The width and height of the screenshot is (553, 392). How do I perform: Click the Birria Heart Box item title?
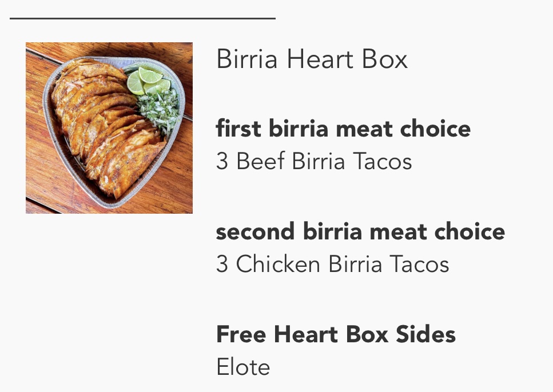click(312, 59)
